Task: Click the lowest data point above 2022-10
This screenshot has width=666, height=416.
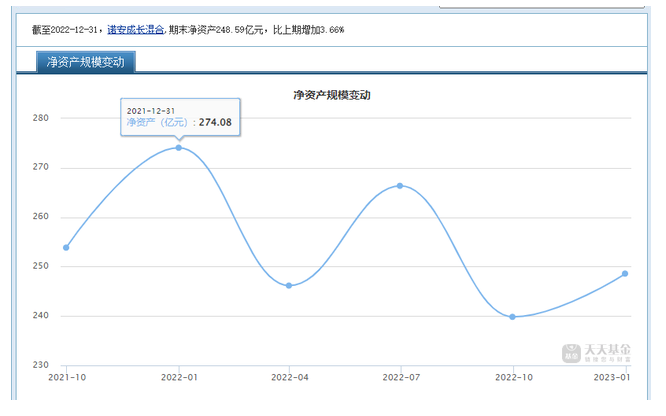Action: click(x=512, y=317)
